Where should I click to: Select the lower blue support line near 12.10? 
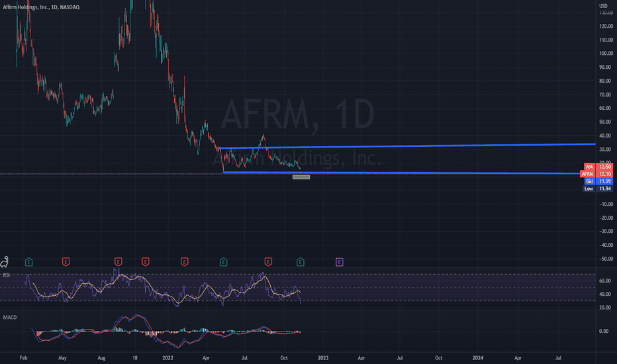[x=401, y=173]
